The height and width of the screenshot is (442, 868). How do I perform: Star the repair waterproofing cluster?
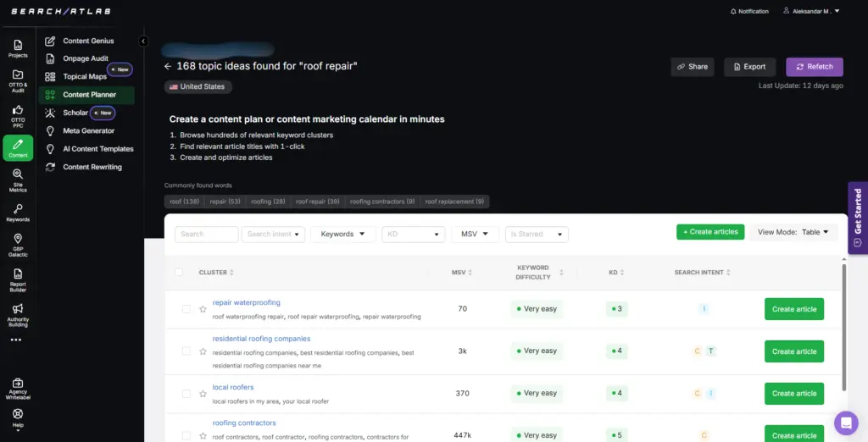(203, 309)
